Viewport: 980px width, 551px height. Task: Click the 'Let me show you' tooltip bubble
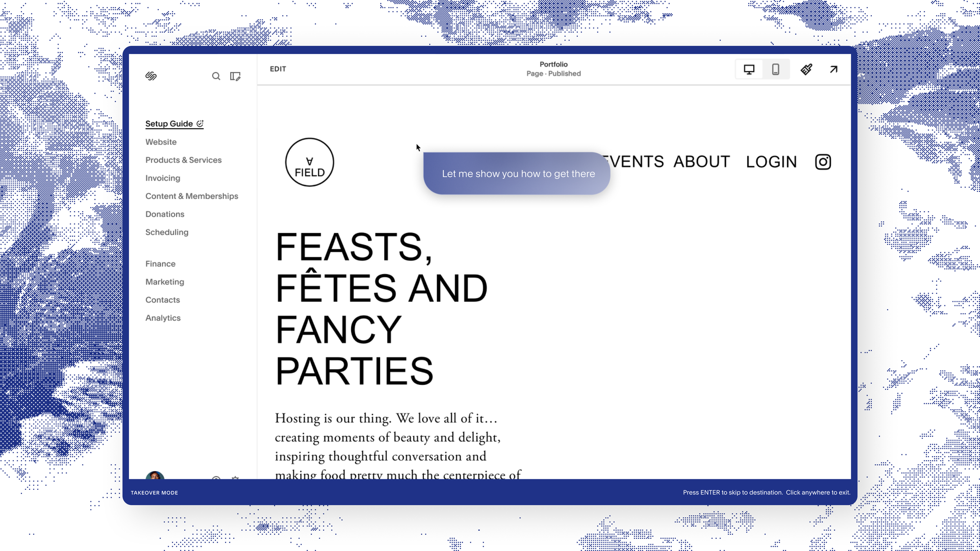pyautogui.click(x=517, y=174)
